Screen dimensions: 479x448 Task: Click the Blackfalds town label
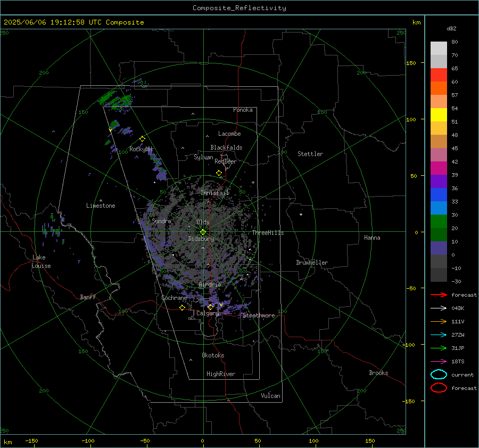[226, 148]
